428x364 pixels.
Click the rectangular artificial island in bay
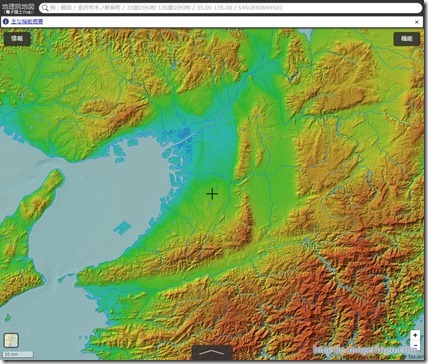point(122,228)
